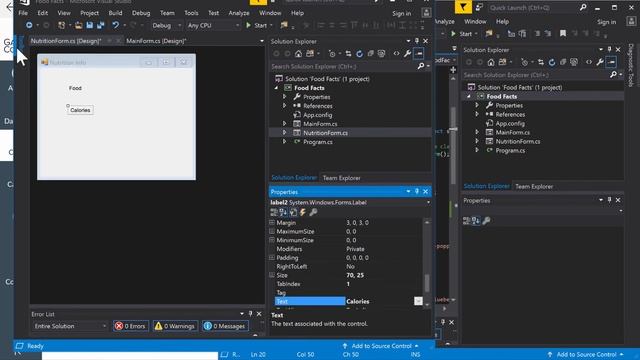640x360 pixels.
Task: Click Quick Launch magnifier in back window
Action: tap(583, 7)
